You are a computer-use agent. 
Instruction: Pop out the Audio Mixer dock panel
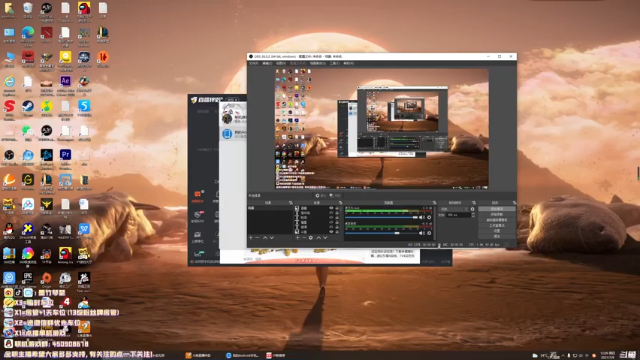pos(434,202)
